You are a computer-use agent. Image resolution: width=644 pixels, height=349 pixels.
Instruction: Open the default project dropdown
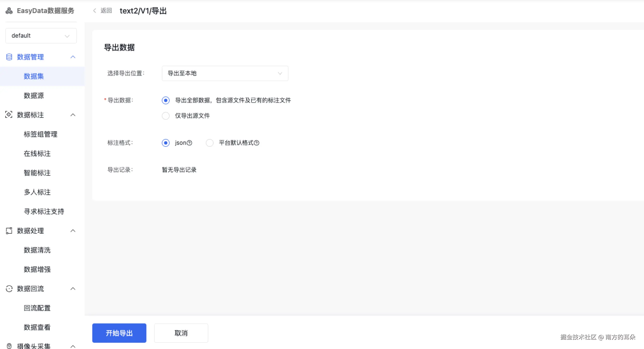tap(41, 36)
